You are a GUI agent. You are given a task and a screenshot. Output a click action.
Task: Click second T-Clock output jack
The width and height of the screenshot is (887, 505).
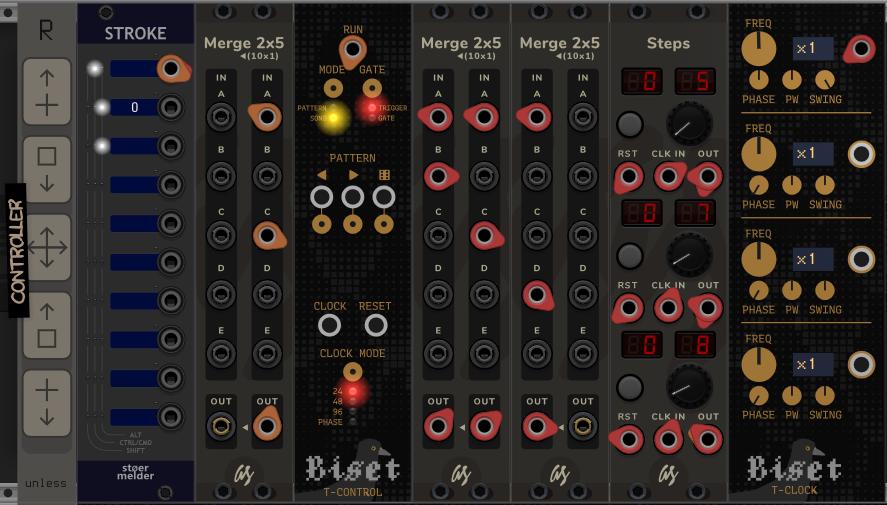tap(861, 154)
